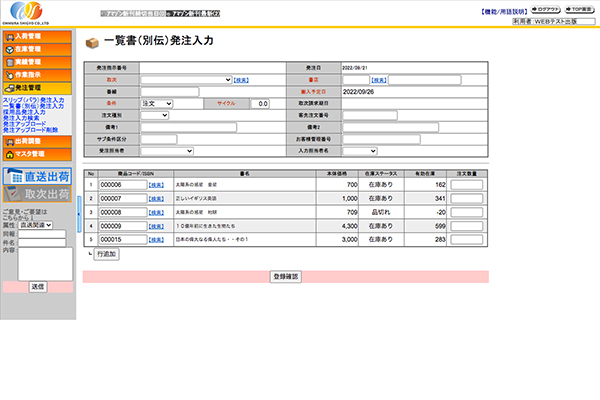The width and height of the screenshot is (600, 400).
Task: Collapse sidebar using blue handle
Action: [79, 214]
